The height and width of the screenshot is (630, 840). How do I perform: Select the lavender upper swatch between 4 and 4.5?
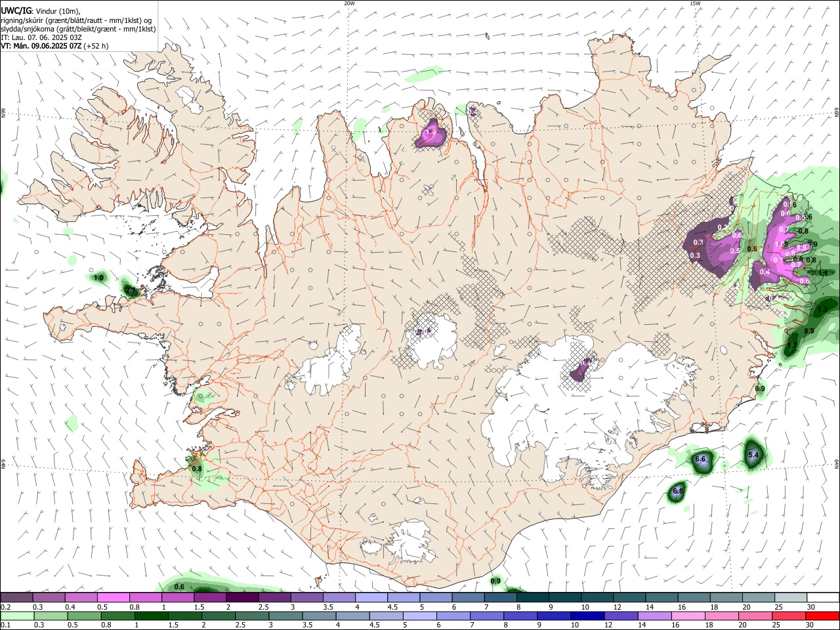[371, 598]
